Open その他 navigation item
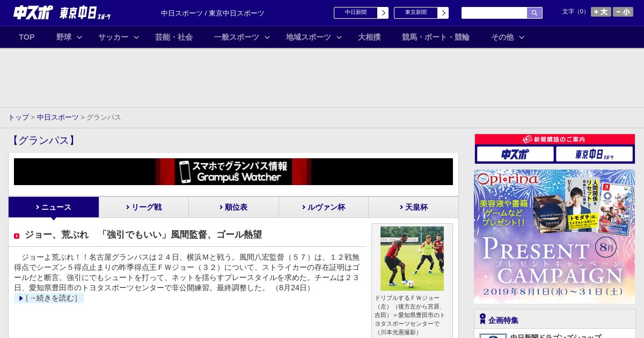 click(x=502, y=37)
